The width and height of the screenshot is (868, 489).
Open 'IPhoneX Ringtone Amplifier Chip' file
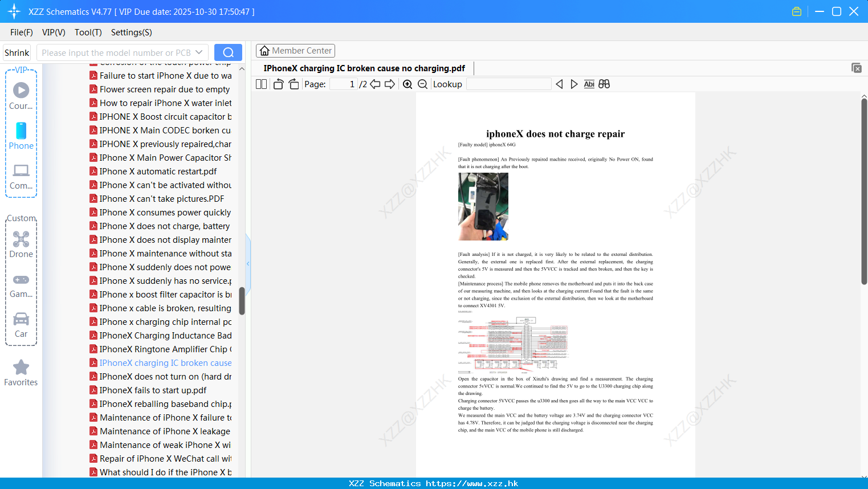pyautogui.click(x=161, y=349)
